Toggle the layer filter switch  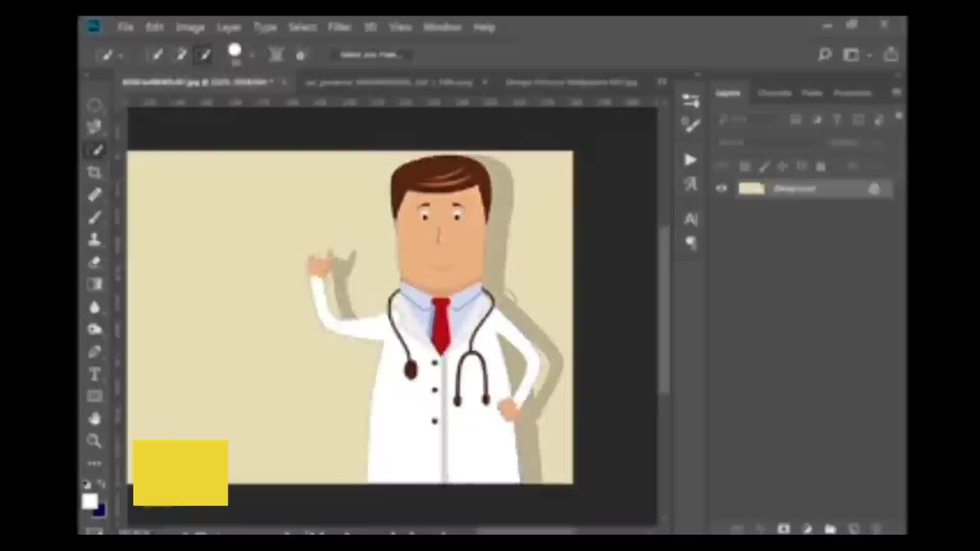click(x=898, y=116)
